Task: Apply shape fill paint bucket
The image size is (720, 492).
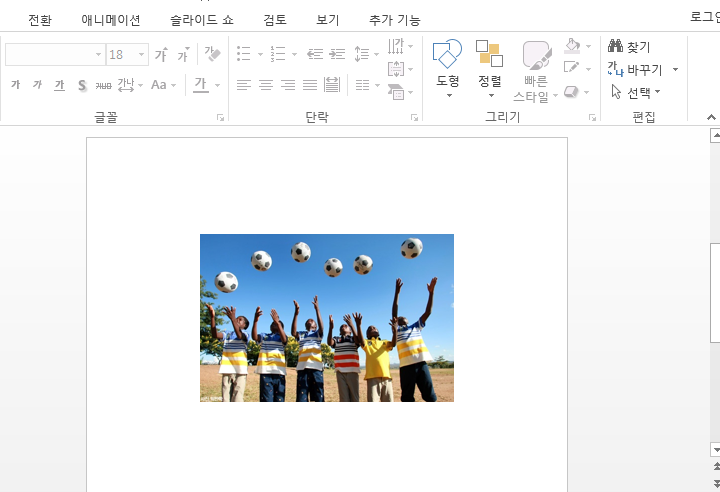Action: click(x=572, y=45)
